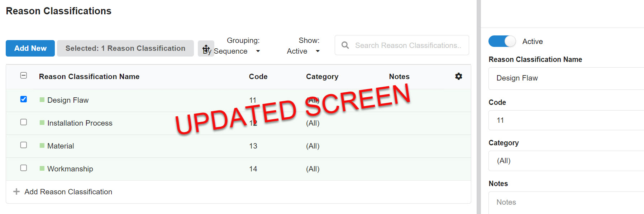644x214 pixels.
Task: Click the plus icon beside Add Reason Classification
Action: click(16, 192)
